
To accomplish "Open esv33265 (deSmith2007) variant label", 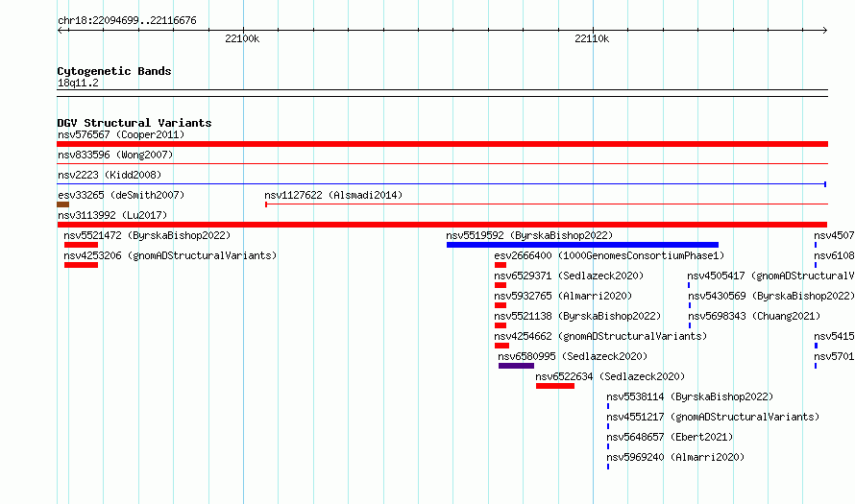I will click(x=121, y=195).
